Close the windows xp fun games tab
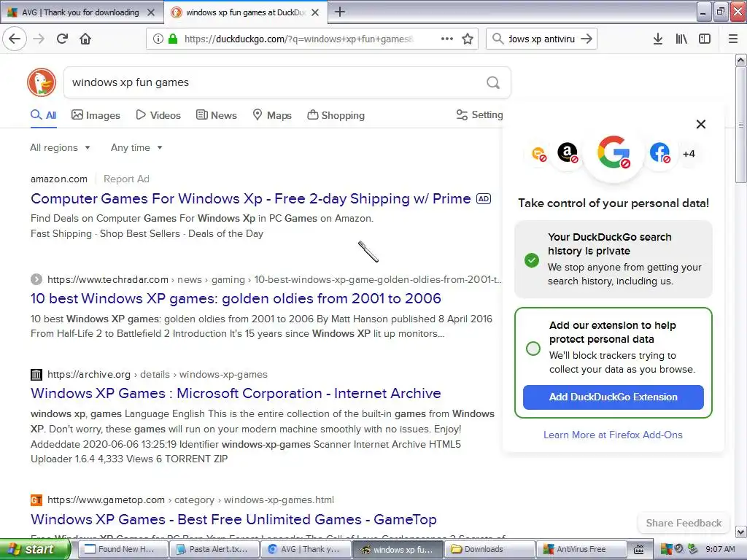Image resolution: width=747 pixels, height=560 pixels. tap(315, 12)
